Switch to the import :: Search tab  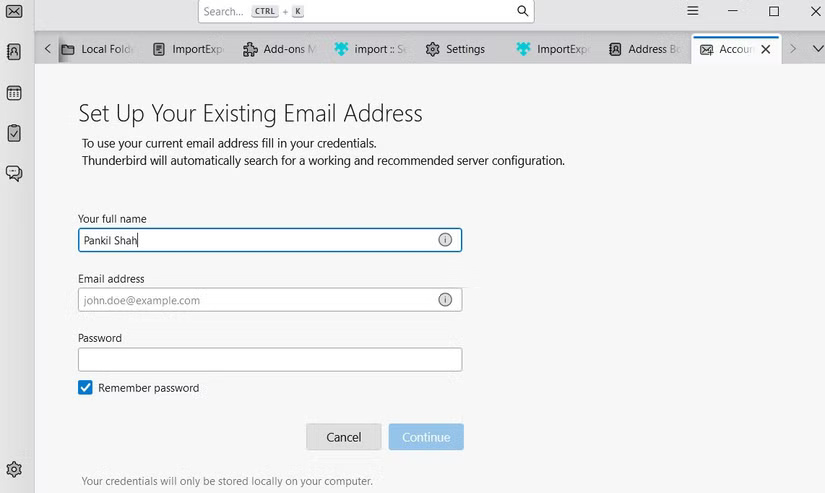tap(370, 49)
